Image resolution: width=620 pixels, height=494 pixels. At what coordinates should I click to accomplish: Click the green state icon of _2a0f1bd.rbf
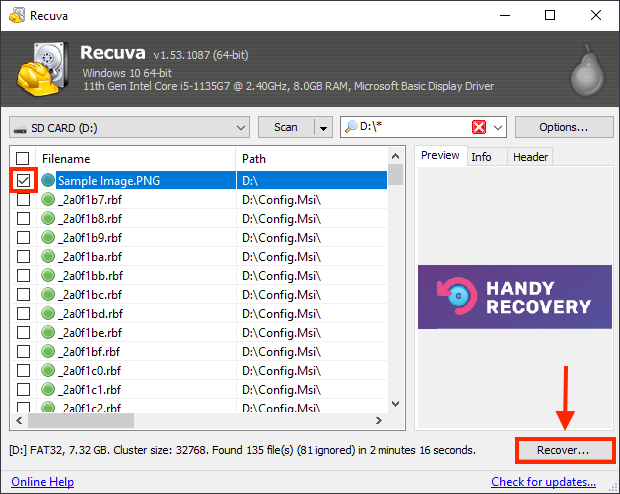pyautogui.click(x=48, y=313)
